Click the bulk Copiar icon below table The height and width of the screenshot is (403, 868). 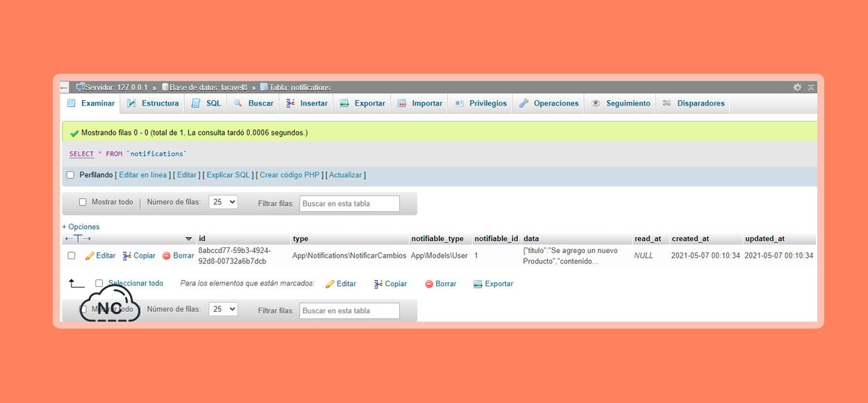(x=378, y=283)
